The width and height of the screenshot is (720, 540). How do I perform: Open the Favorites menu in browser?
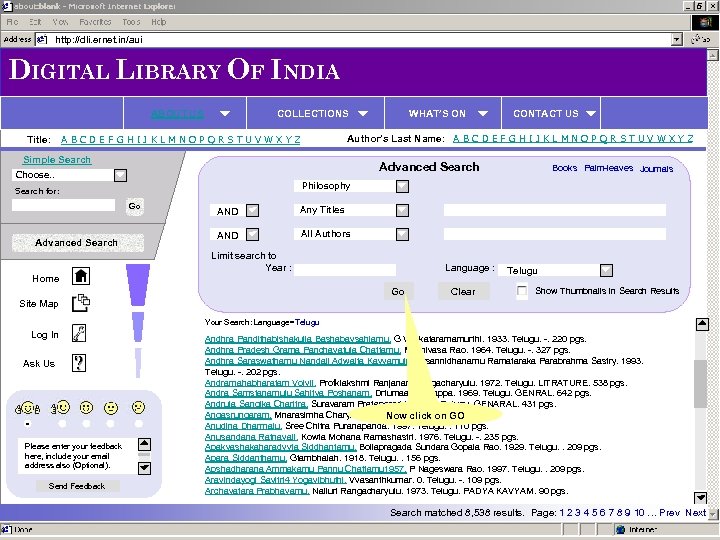pos(95,22)
